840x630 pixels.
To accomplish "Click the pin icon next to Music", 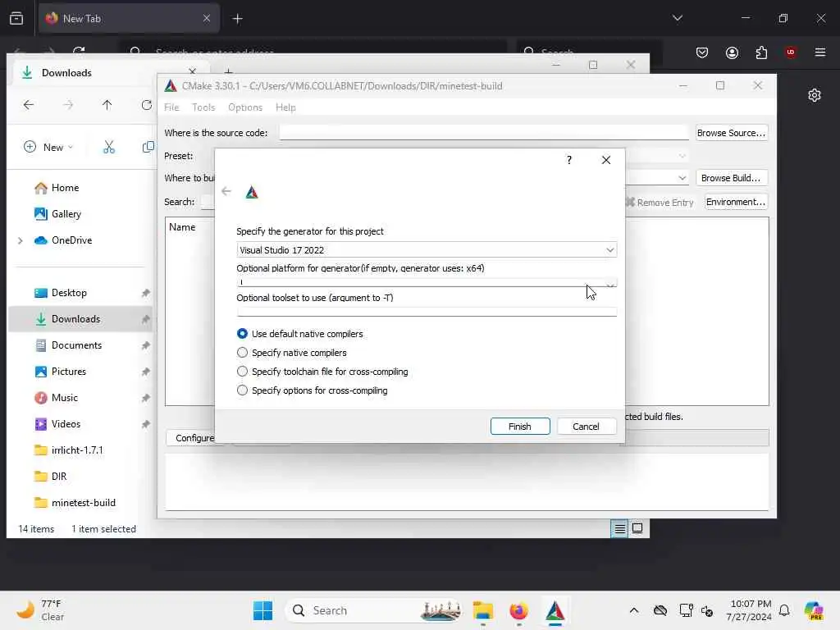I will tap(146, 398).
